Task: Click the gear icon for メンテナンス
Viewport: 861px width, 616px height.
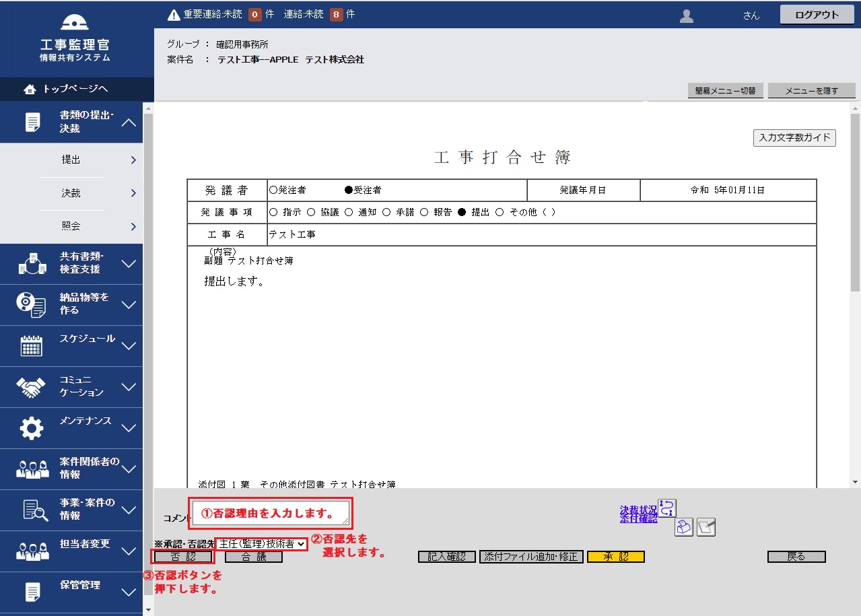Action: [x=32, y=428]
